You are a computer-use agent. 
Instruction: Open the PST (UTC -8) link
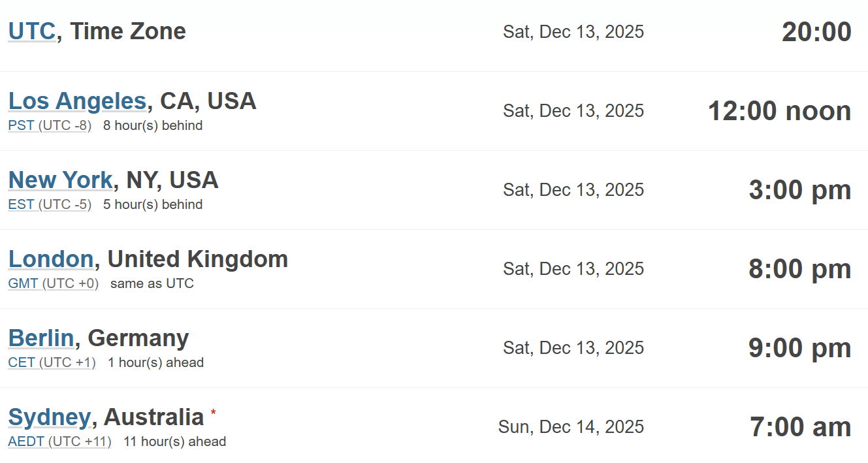[50, 125]
